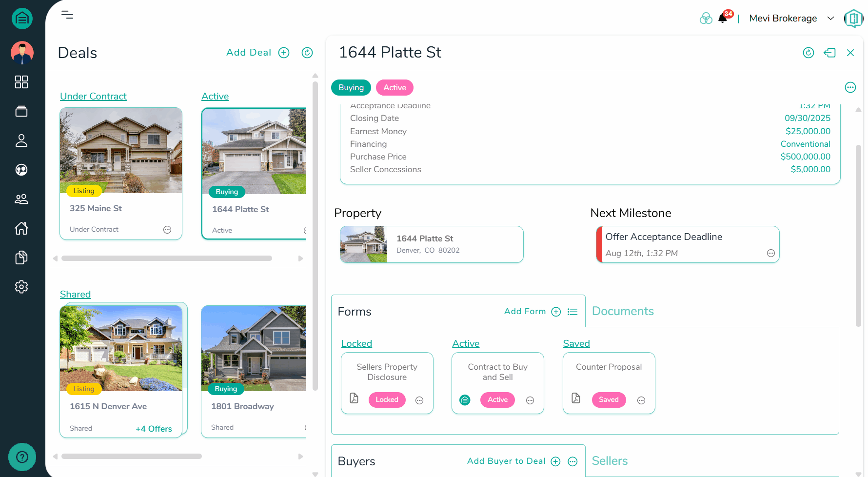Open the help question mark button
868x477 pixels.
[x=22, y=457]
